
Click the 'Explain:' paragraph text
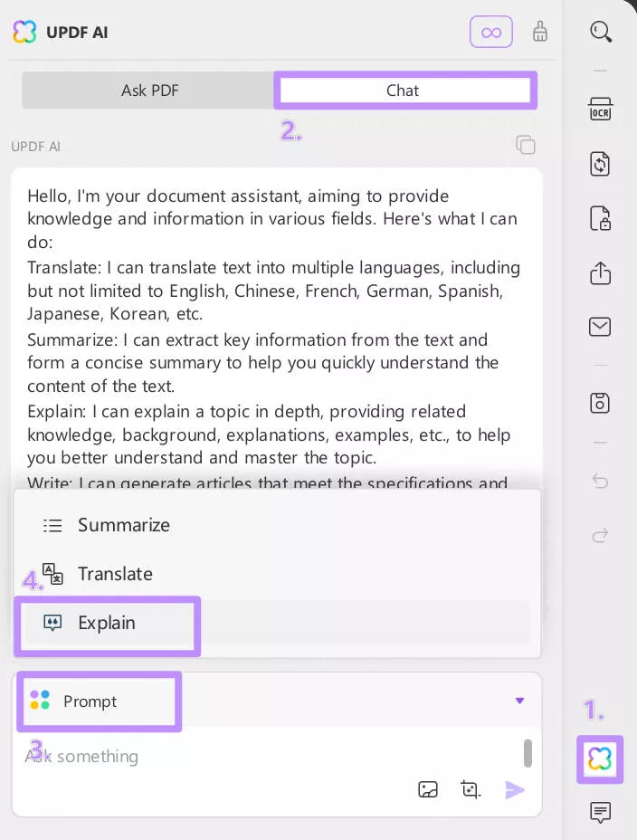coord(269,434)
